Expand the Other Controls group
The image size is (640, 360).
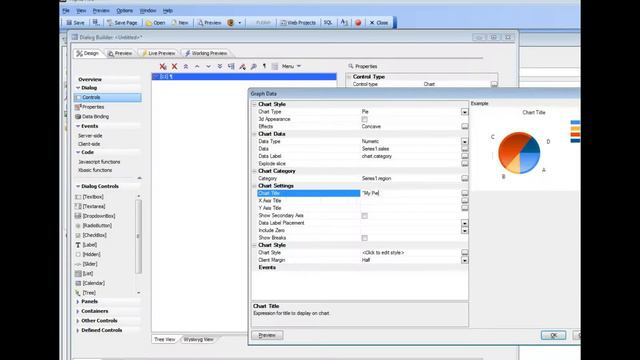click(x=78, y=321)
